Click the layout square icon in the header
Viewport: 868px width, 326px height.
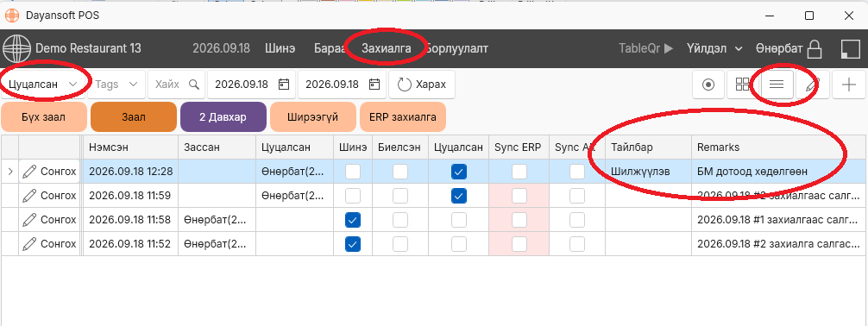[x=850, y=48]
